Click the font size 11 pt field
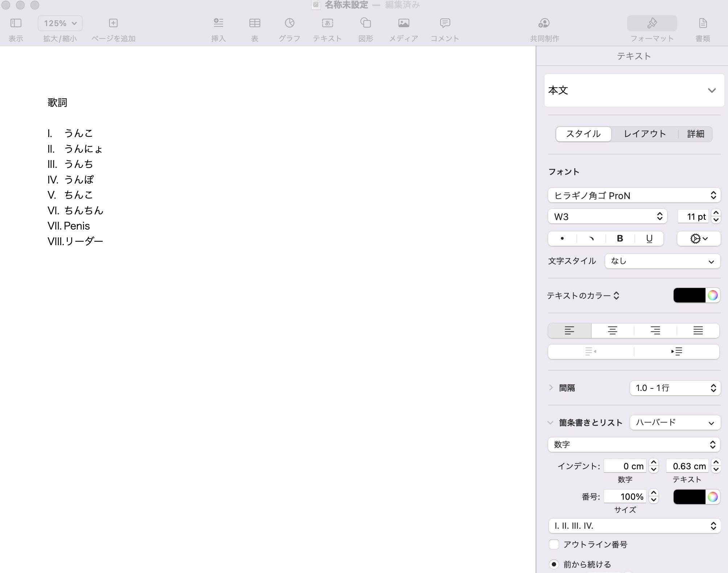 click(x=693, y=217)
